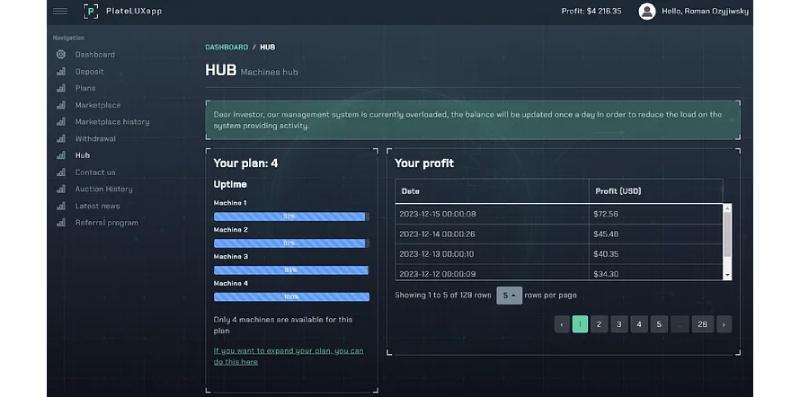Screen dimensions: 800x397
Task: Click the bar-chart icon beside Deposit
Action: point(61,71)
